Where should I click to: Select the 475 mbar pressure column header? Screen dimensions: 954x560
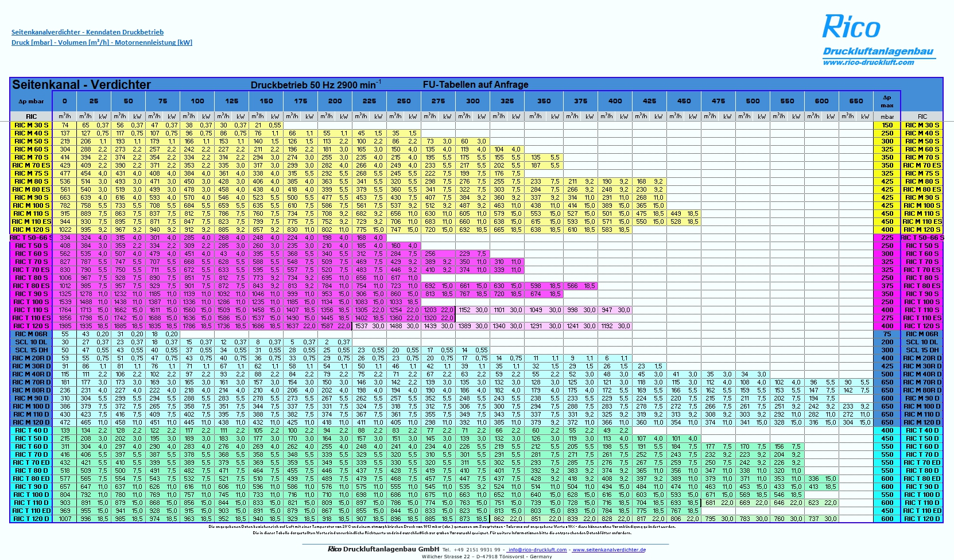pos(718,101)
